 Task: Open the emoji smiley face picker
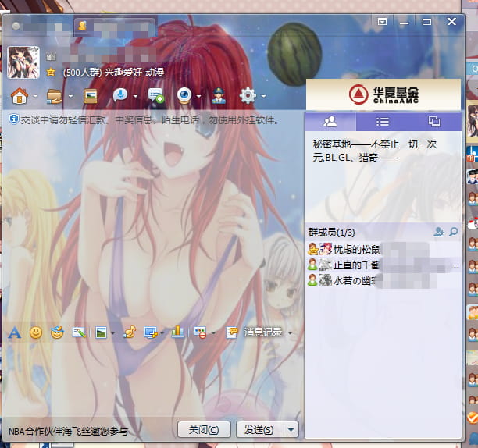pos(36,332)
